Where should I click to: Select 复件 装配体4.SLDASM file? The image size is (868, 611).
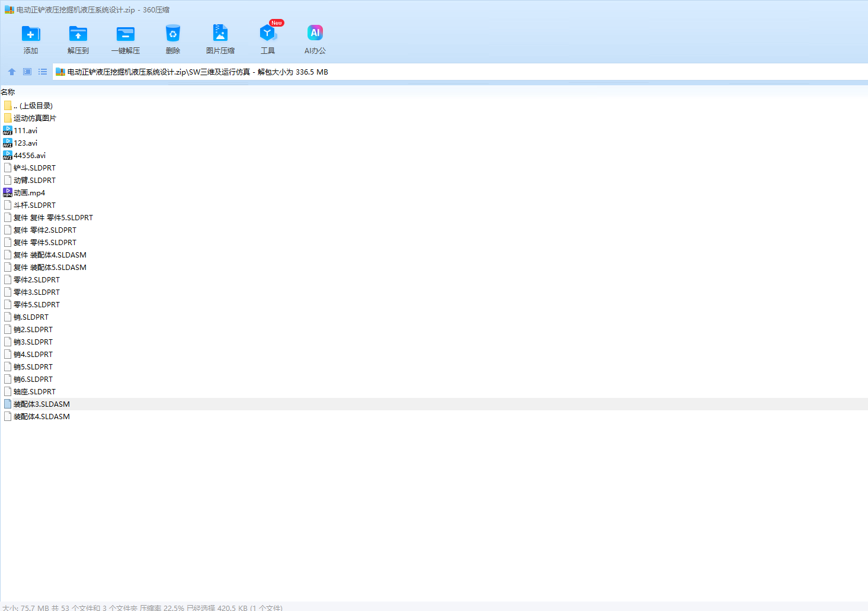point(434,255)
